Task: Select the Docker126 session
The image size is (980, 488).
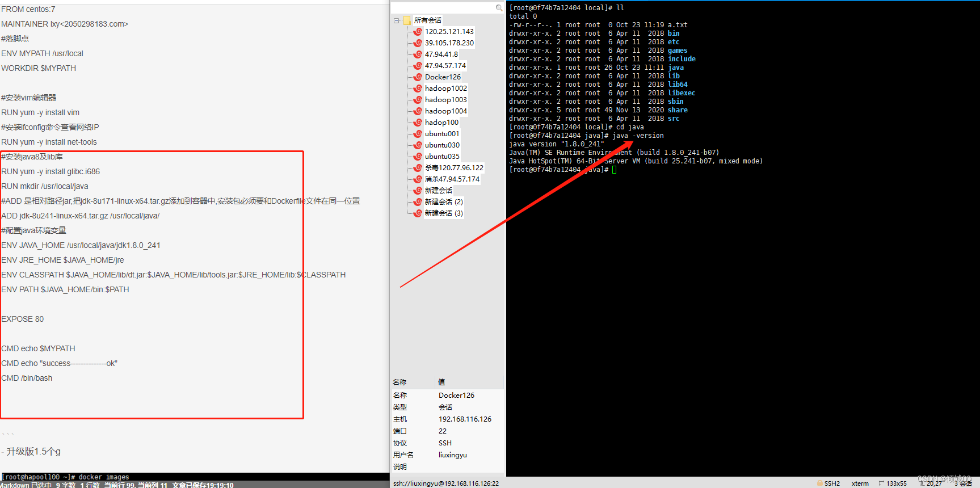Action: click(x=443, y=77)
